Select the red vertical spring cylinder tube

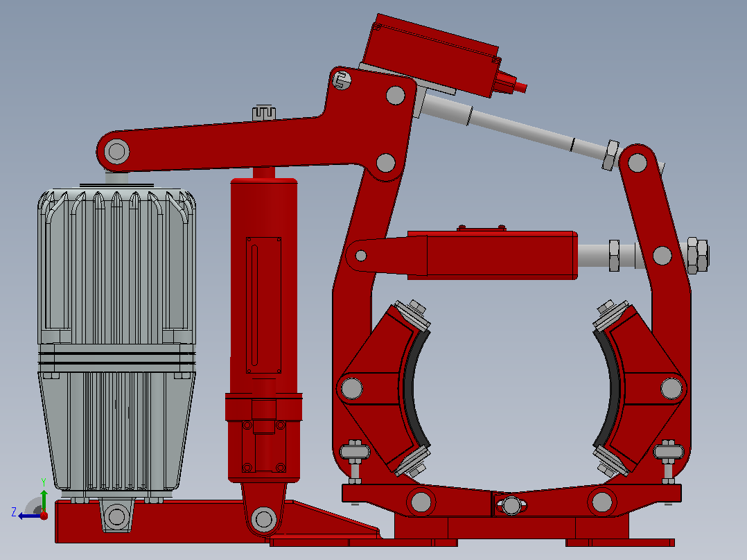point(264,329)
